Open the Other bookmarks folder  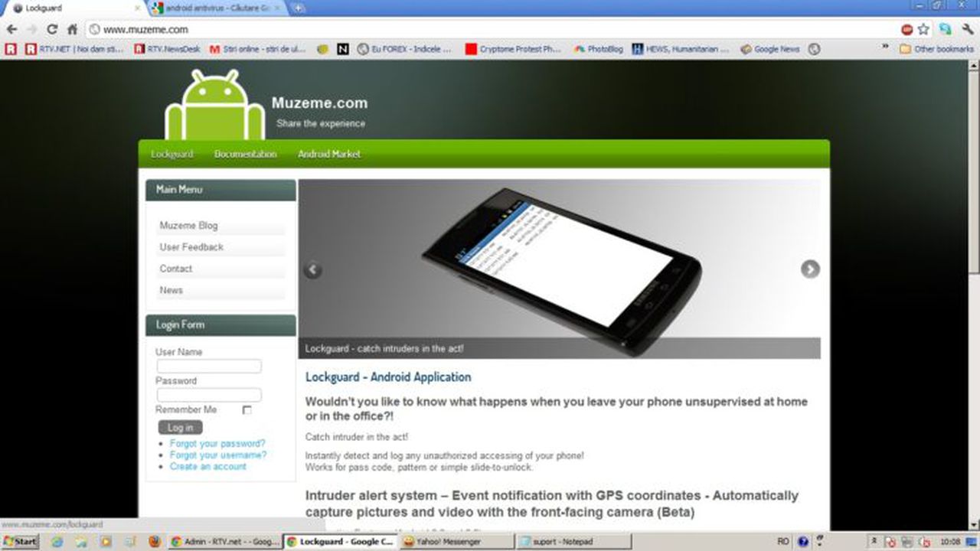(x=936, y=49)
